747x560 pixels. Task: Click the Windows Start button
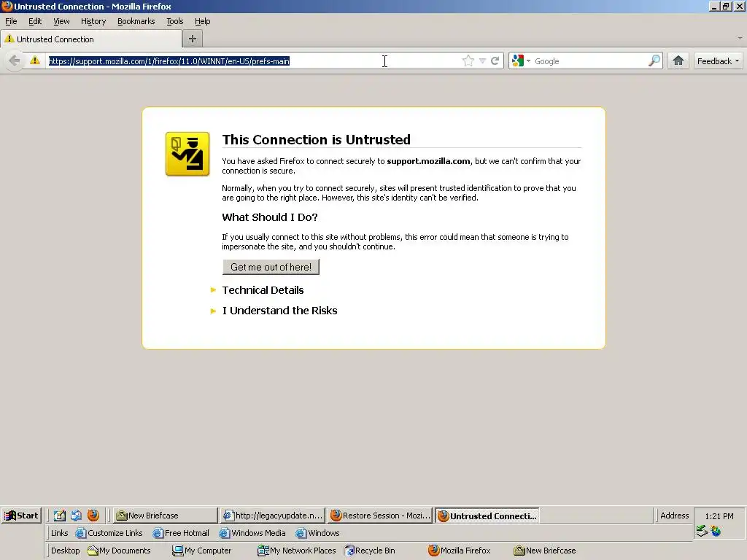pos(21,516)
